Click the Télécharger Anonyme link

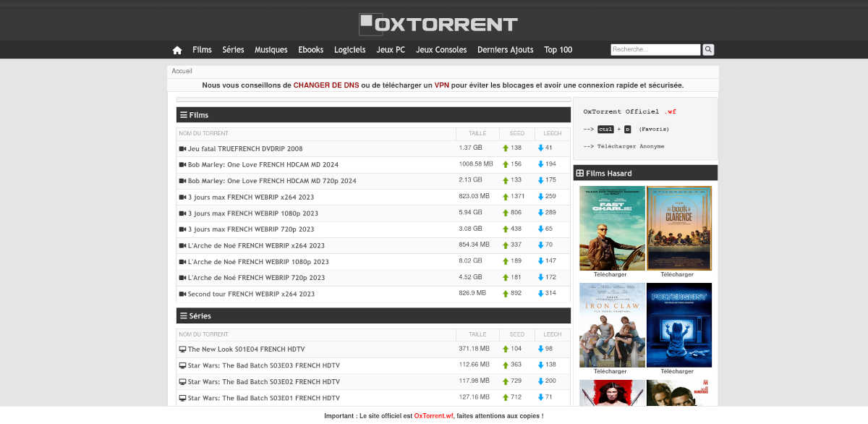[631, 146]
